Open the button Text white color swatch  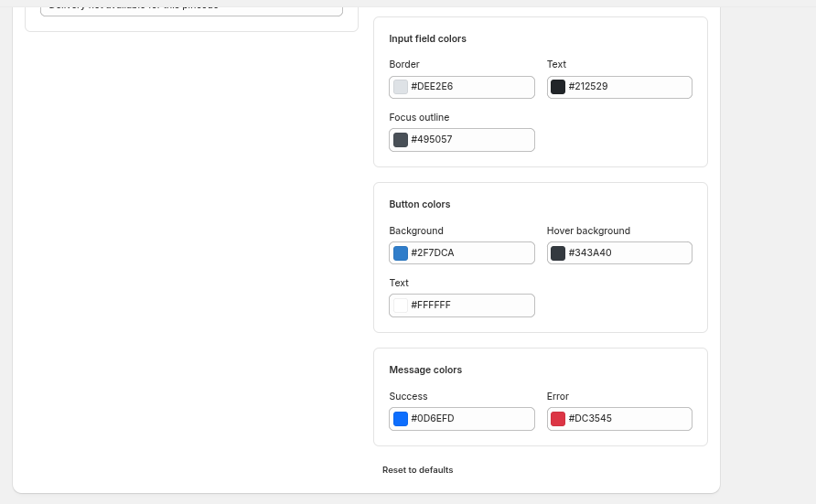pyautogui.click(x=400, y=306)
